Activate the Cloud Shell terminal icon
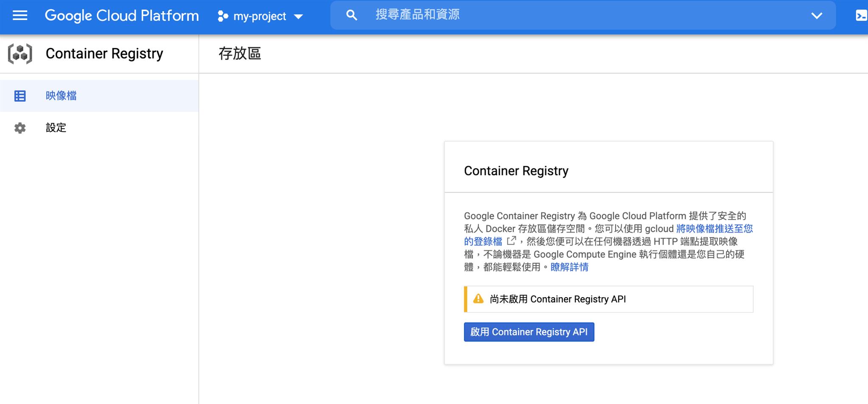This screenshot has height=404, width=868. pos(861,16)
